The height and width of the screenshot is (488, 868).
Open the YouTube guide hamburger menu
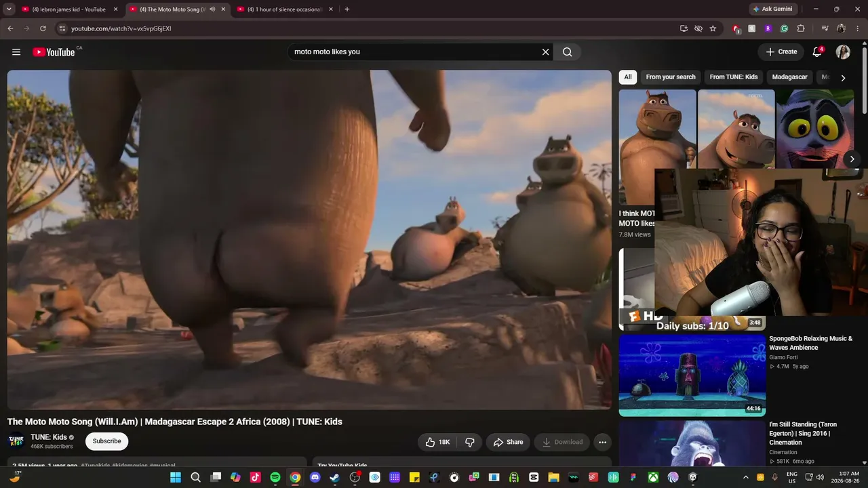pos(16,52)
